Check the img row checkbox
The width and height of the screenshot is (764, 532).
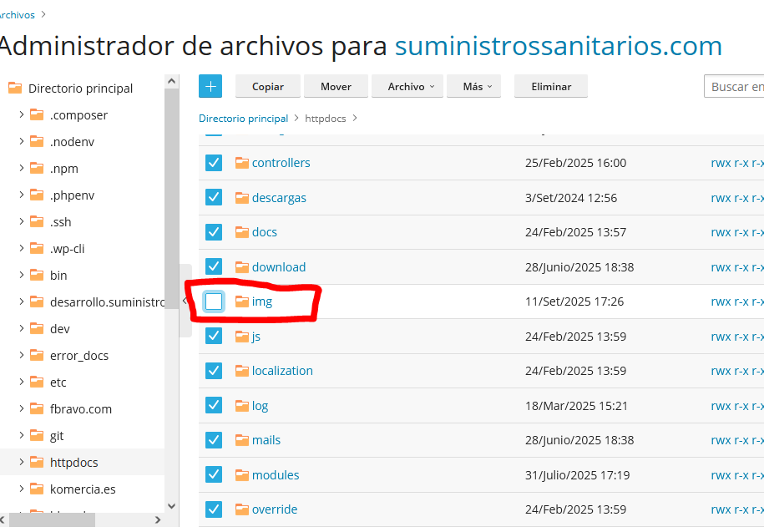pyautogui.click(x=214, y=301)
